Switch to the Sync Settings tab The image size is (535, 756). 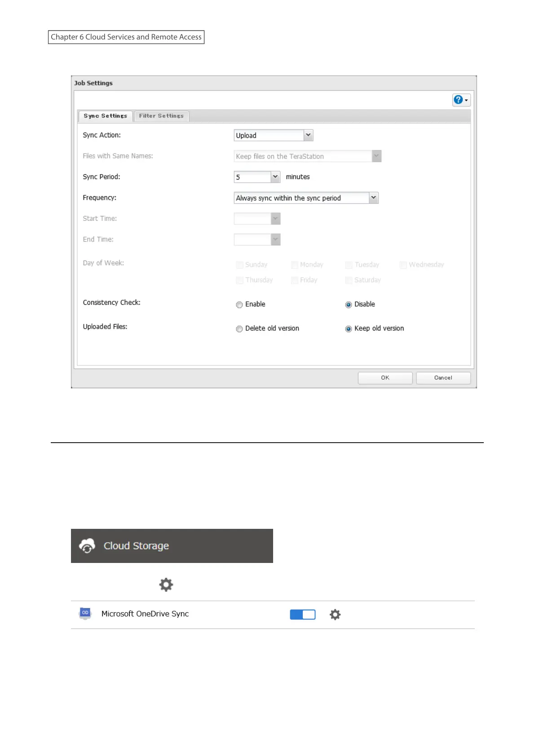tap(106, 116)
